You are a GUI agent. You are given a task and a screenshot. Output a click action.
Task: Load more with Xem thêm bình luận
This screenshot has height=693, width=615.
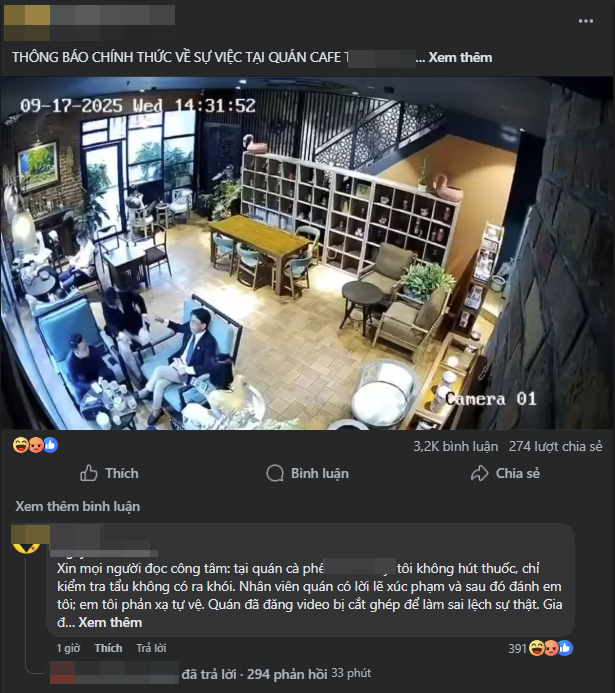[78, 506]
